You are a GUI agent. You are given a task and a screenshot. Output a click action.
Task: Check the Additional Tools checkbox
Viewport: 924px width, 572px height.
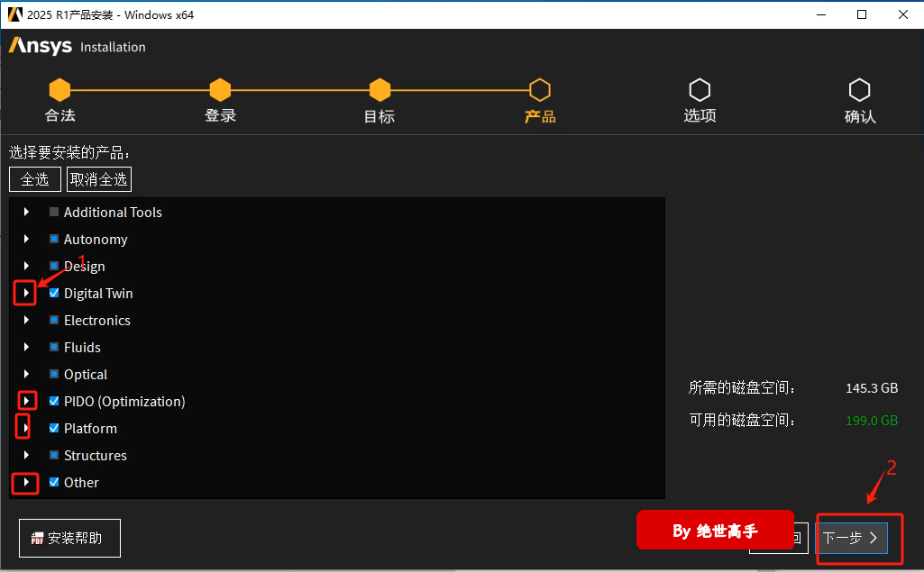53,212
